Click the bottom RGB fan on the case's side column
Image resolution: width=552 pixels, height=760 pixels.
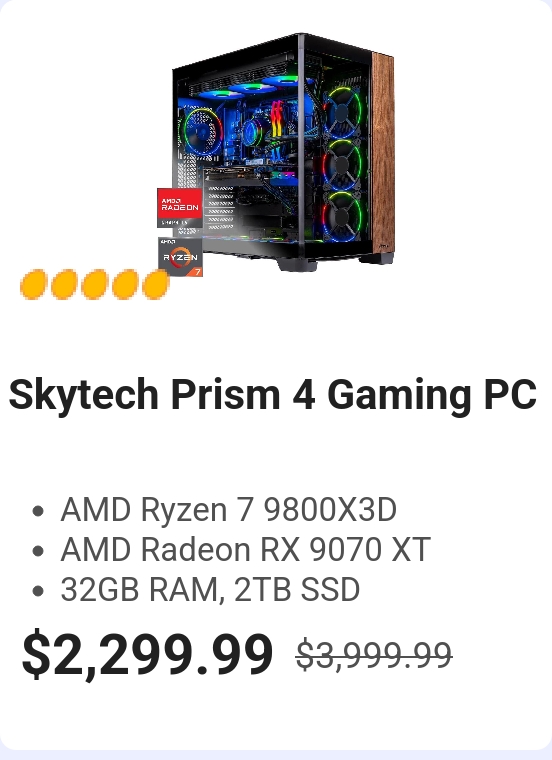tap(342, 216)
